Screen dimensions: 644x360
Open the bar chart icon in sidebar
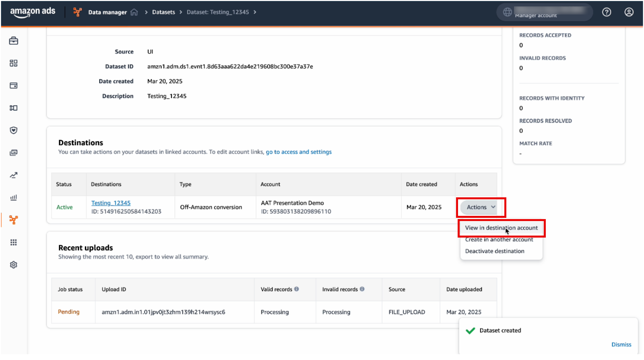click(14, 198)
